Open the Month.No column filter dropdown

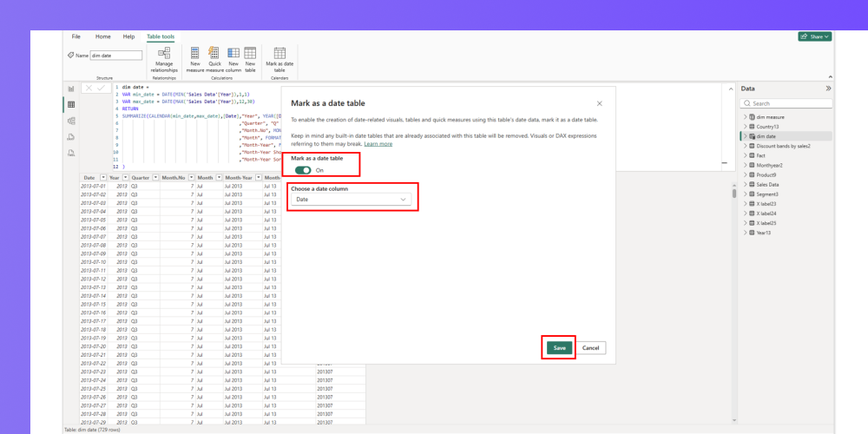[x=191, y=178]
